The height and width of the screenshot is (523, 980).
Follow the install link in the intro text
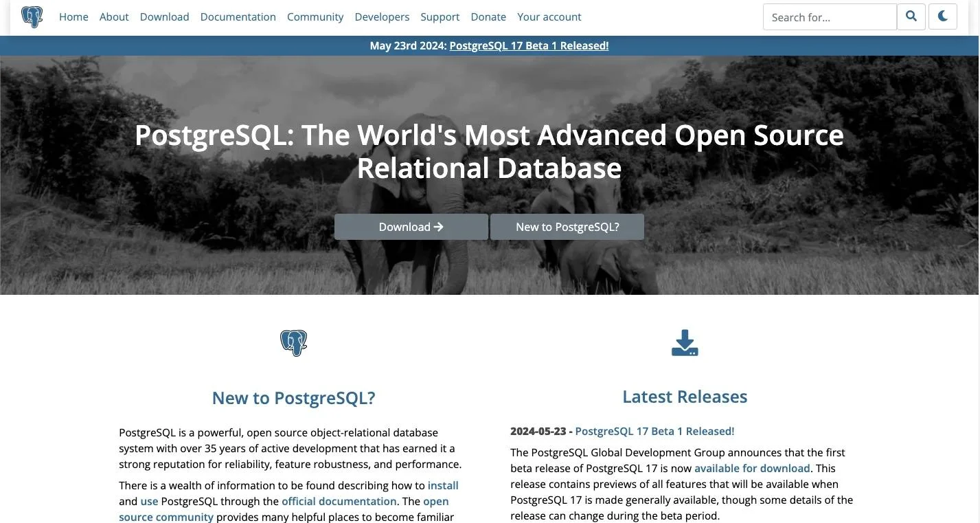tap(443, 485)
